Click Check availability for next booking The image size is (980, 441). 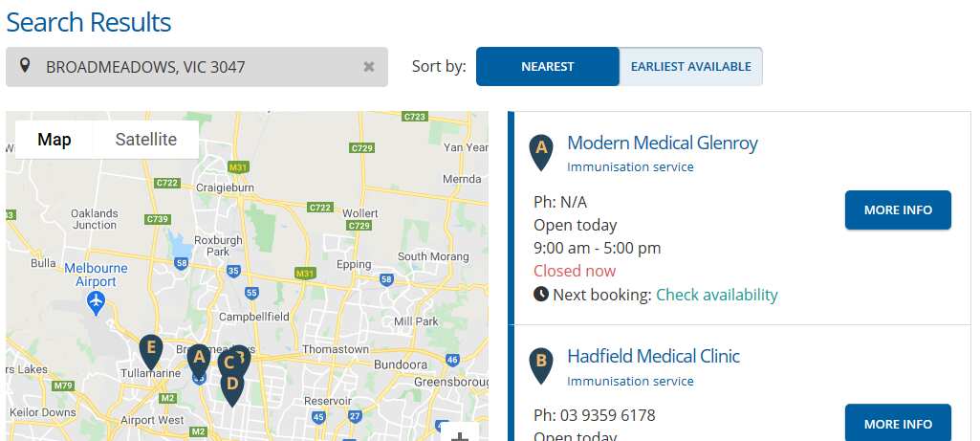tap(717, 295)
